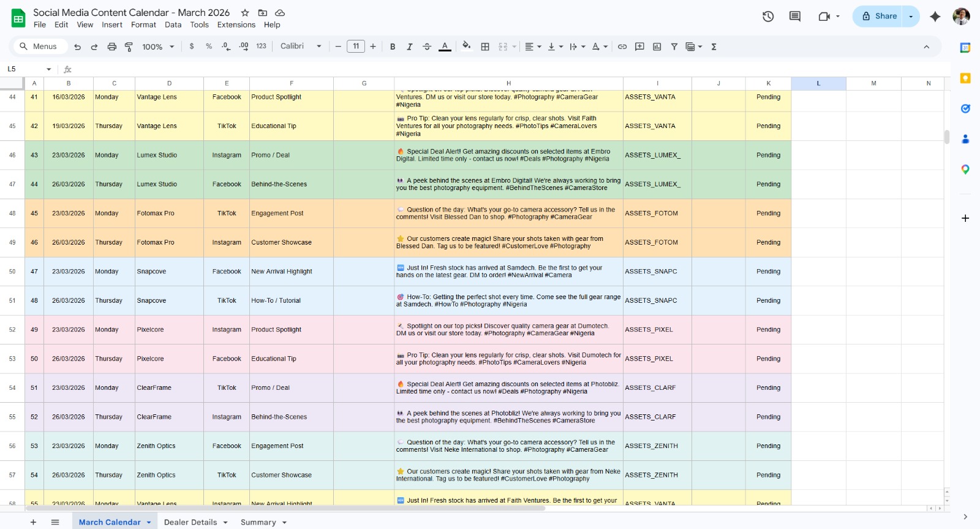The width and height of the screenshot is (980, 529).
Task: Open the File menu
Action: point(40,25)
